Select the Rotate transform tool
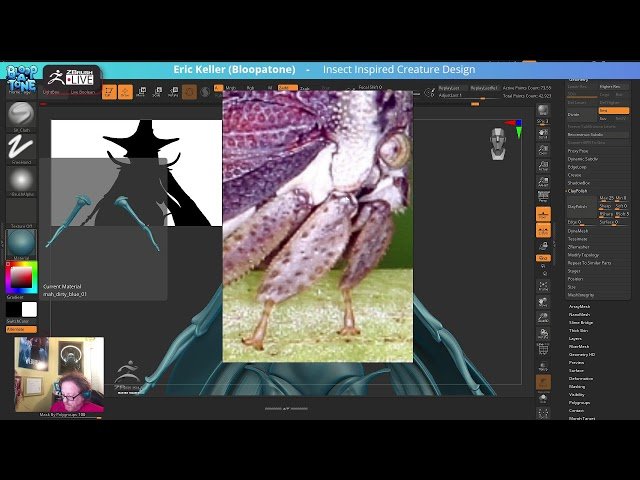 point(173,92)
